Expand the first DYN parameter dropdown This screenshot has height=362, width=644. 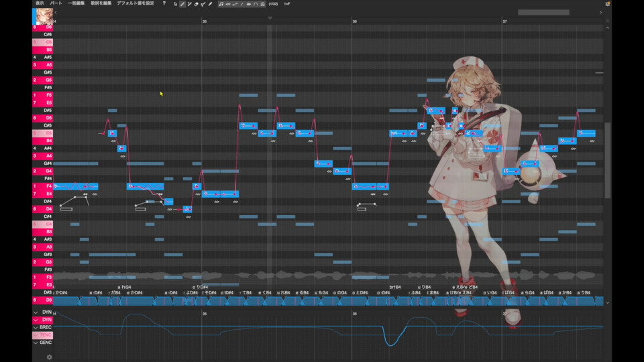tap(36, 312)
